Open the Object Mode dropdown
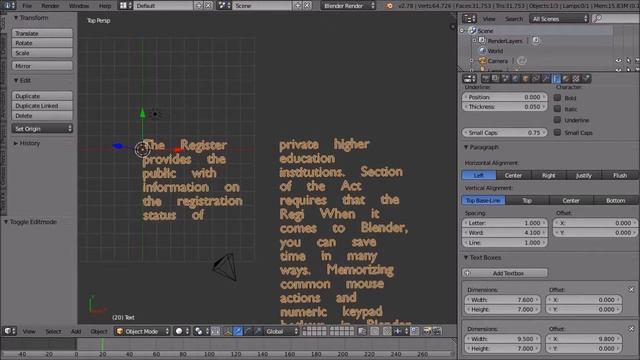This screenshot has width=640, height=360. tap(142, 331)
